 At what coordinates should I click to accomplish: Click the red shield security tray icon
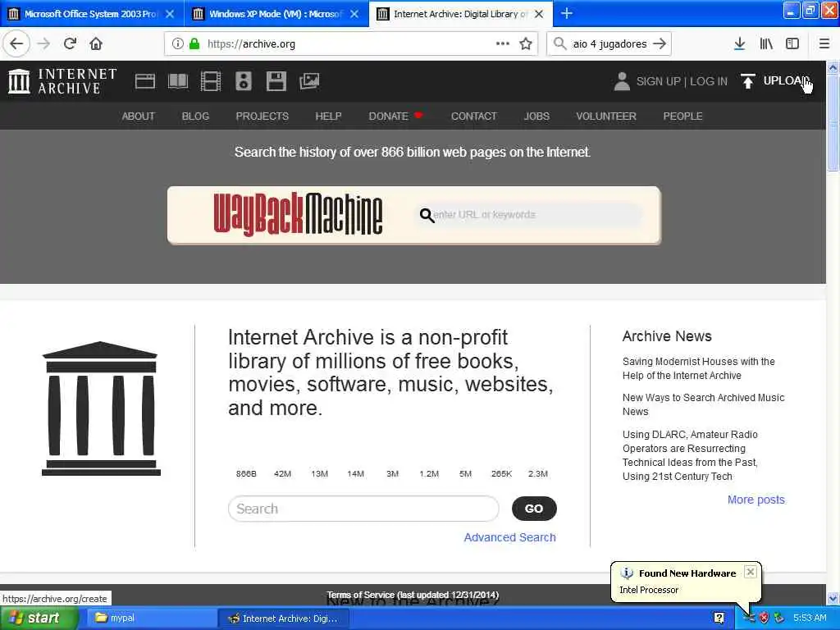[764, 619]
